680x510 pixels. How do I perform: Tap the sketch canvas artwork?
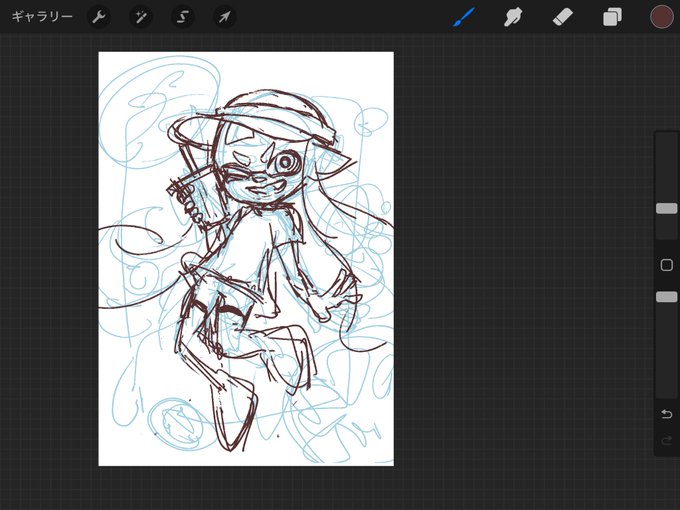point(246,259)
